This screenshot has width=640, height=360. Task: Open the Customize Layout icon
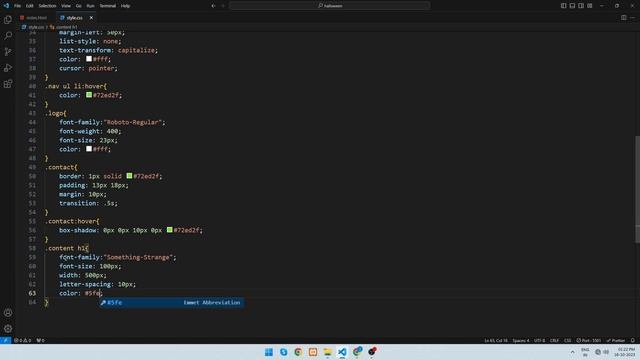590,6
